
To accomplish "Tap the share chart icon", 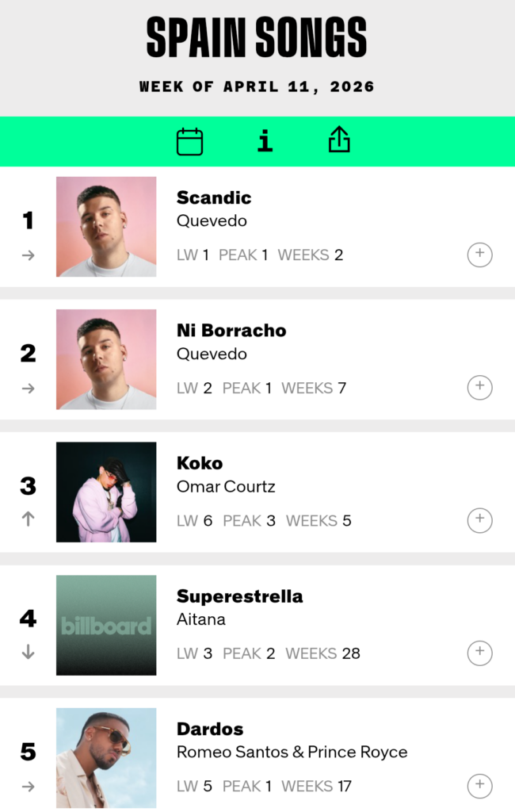I will click(339, 140).
